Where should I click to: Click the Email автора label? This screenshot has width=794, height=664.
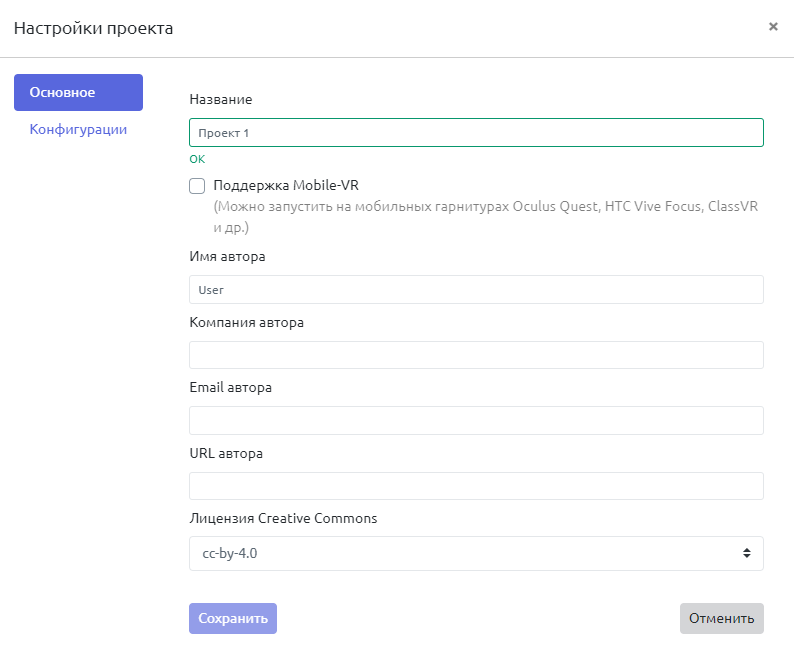[x=230, y=388]
